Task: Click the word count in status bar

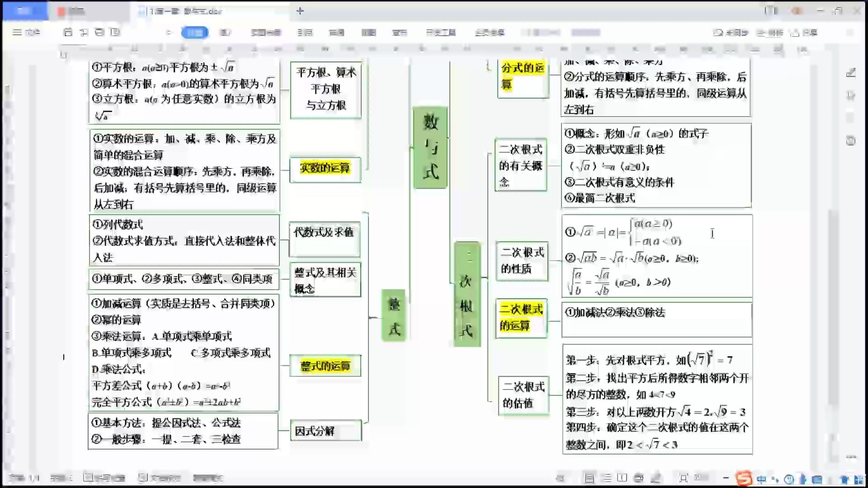Action: (x=61, y=478)
